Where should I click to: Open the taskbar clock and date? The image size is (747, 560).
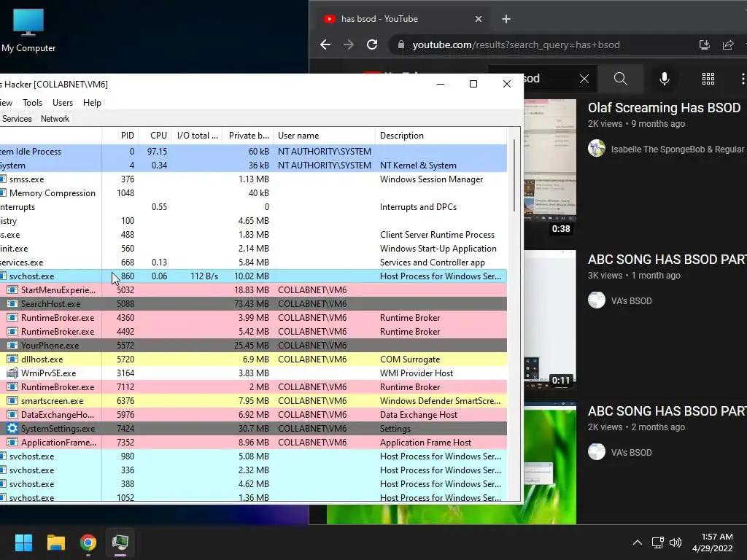713,542
